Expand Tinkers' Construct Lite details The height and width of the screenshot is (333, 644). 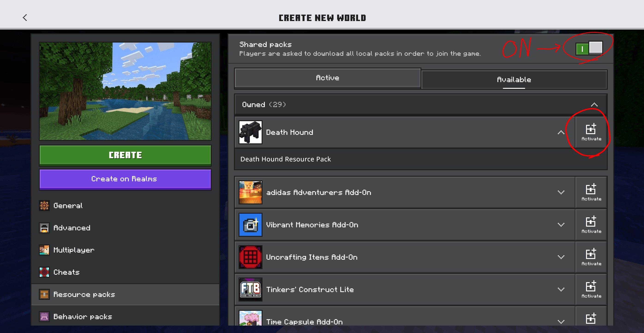[x=561, y=289]
